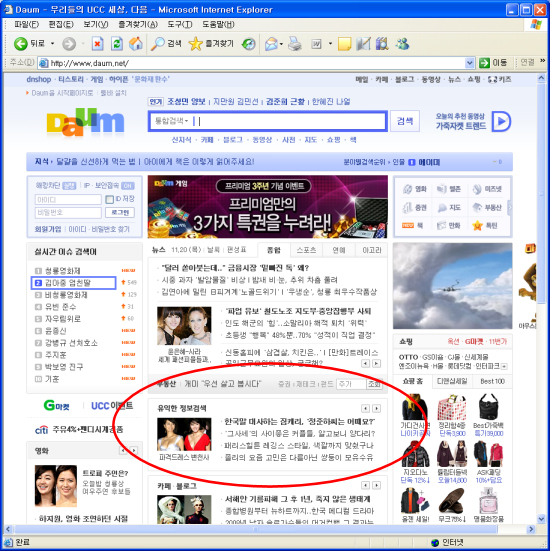Click the 티스토리 top link
Image resolution: width=550 pixels, height=551 pixels.
(x=71, y=79)
